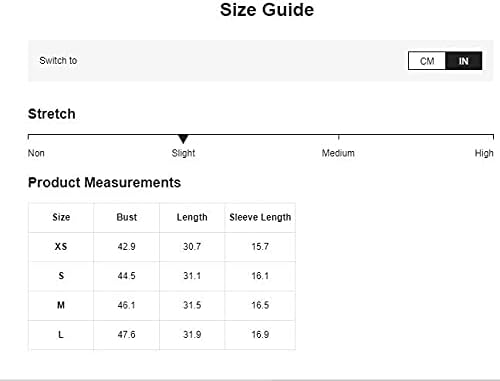Click the High stretch label
Image resolution: width=500 pixels, height=381 pixels.
pyautogui.click(x=484, y=153)
